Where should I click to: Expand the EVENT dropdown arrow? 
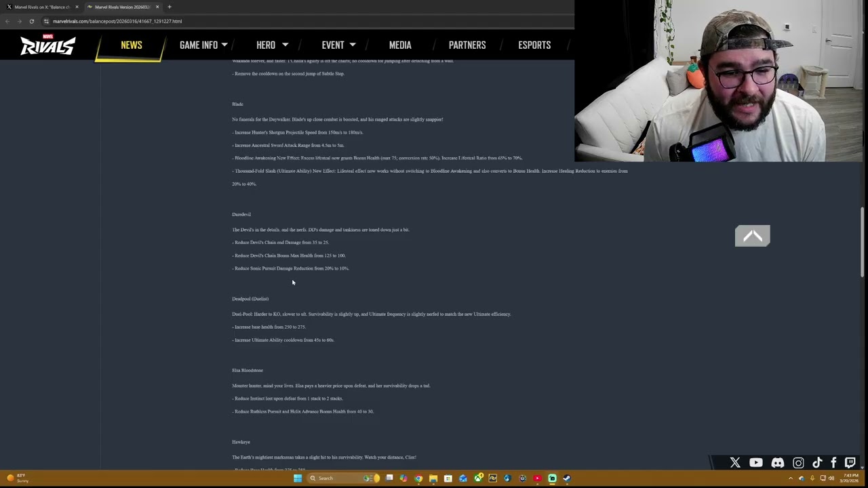tap(353, 45)
